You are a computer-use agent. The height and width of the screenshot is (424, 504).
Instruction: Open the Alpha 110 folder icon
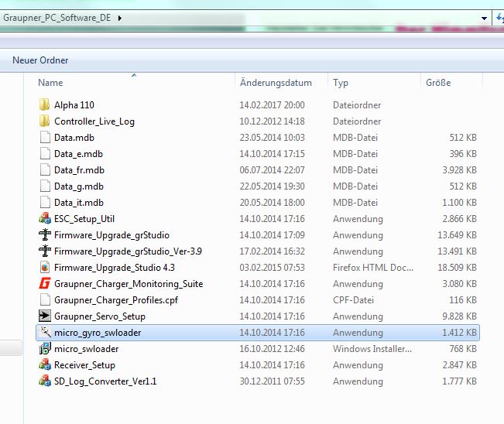click(44, 105)
